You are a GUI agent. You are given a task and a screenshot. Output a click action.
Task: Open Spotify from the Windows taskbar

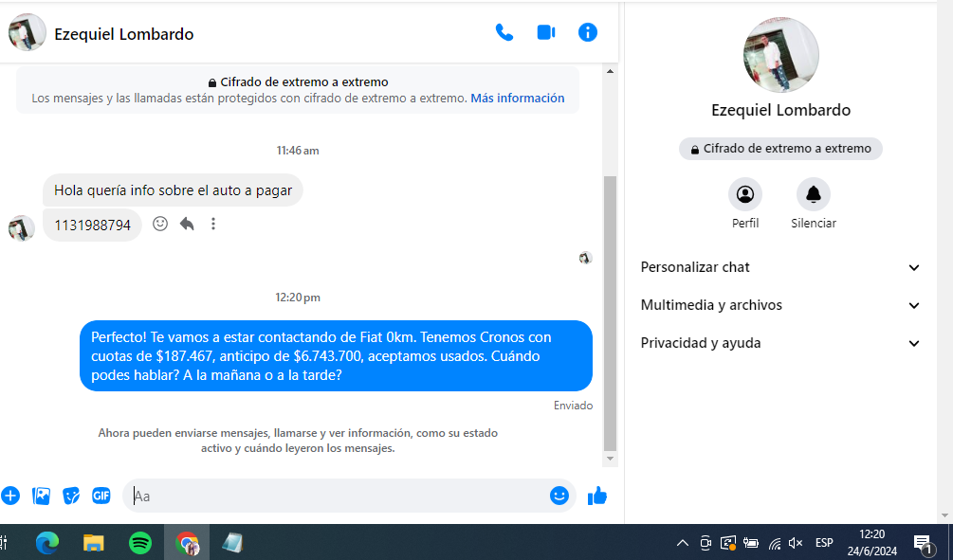tap(139, 543)
